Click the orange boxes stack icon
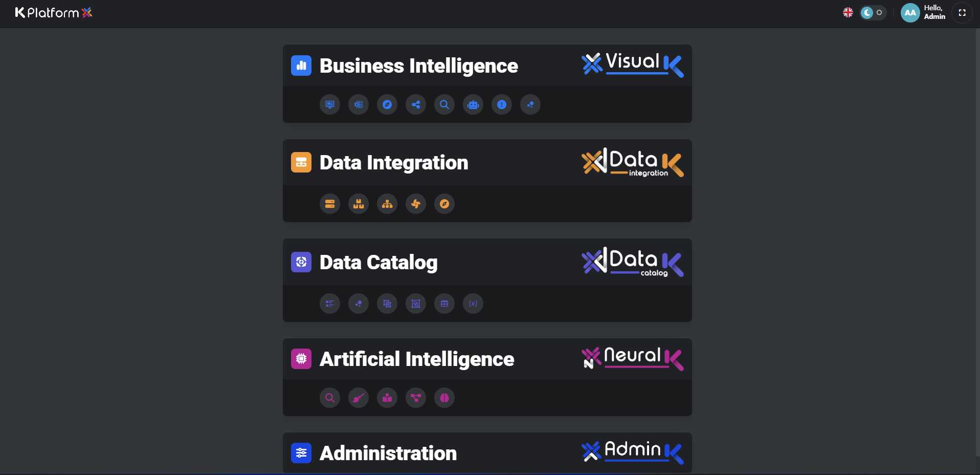Screen dimensions: 980x475 (x=359, y=204)
